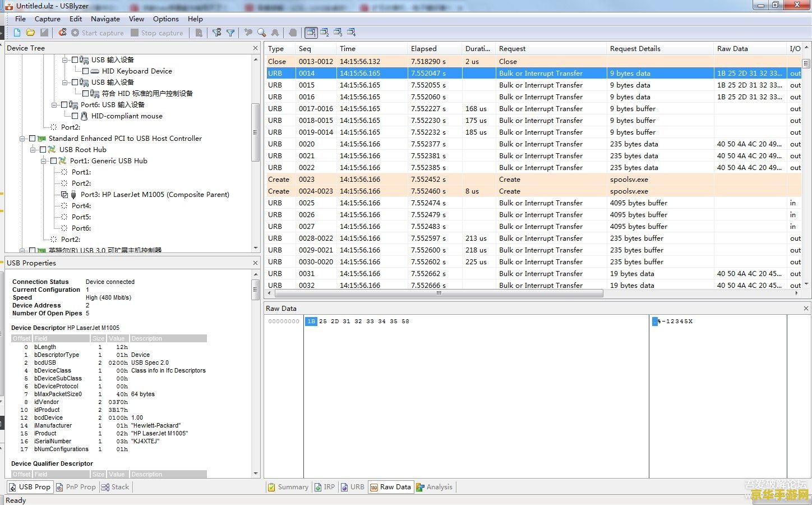Select layout 1 toolbar icon

[x=311, y=33]
